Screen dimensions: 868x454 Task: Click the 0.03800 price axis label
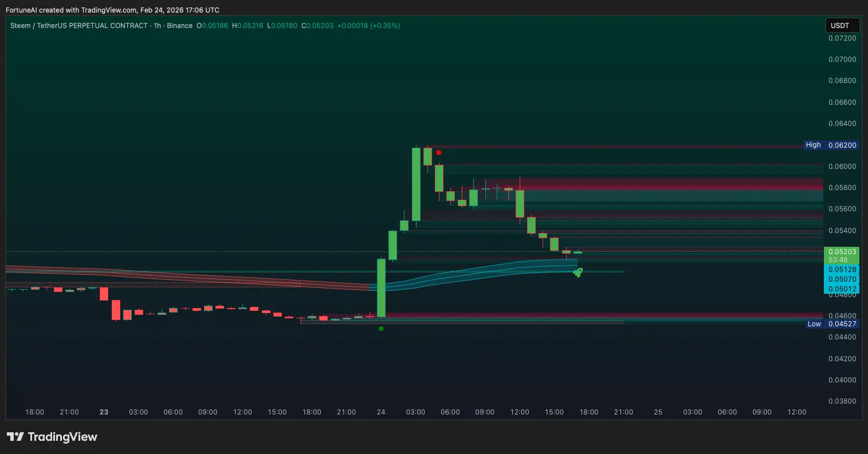pyautogui.click(x=842, y=401)
